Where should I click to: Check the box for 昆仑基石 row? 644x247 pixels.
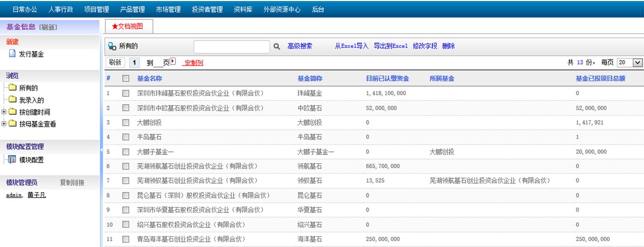tap(126, 195)
